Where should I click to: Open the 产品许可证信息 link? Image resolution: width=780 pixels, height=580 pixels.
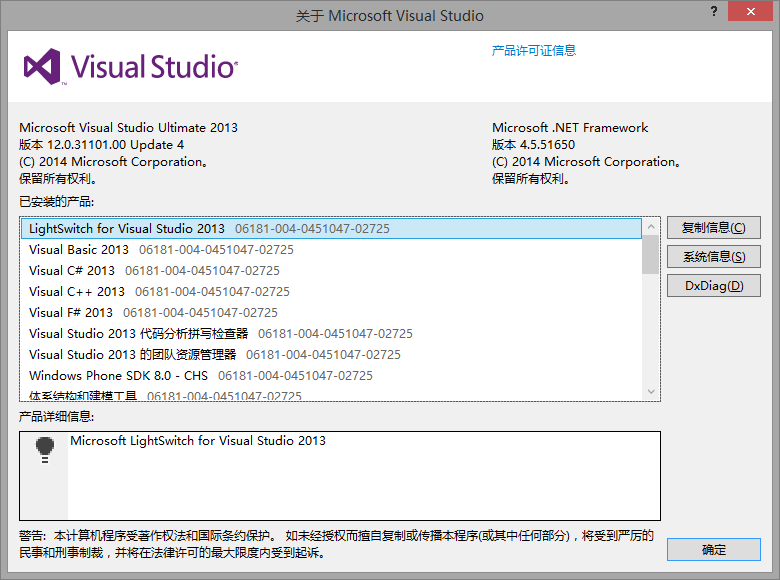(533, 50)
